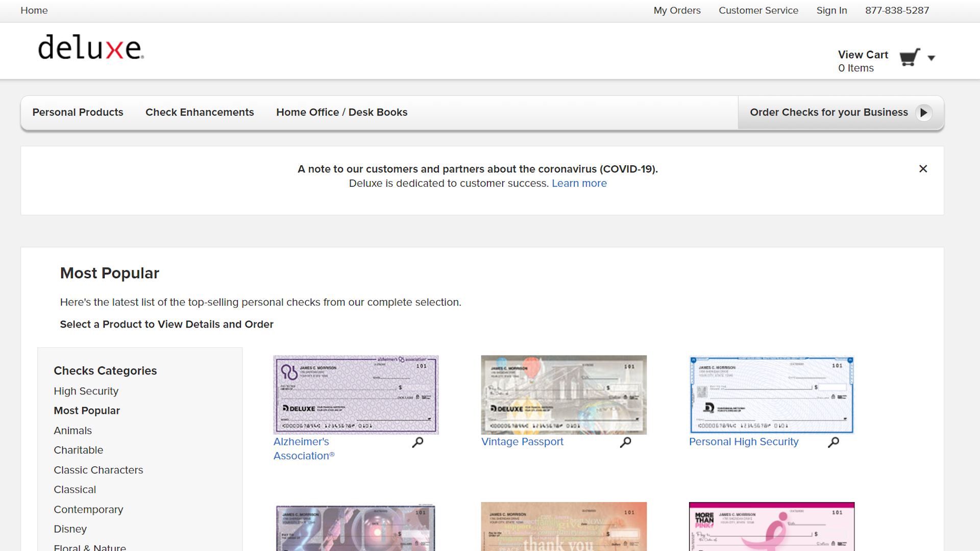Screen dimensions: 980x551
Task: Zoom the Alzheimer's Association check preview
Action: point(418,442)
